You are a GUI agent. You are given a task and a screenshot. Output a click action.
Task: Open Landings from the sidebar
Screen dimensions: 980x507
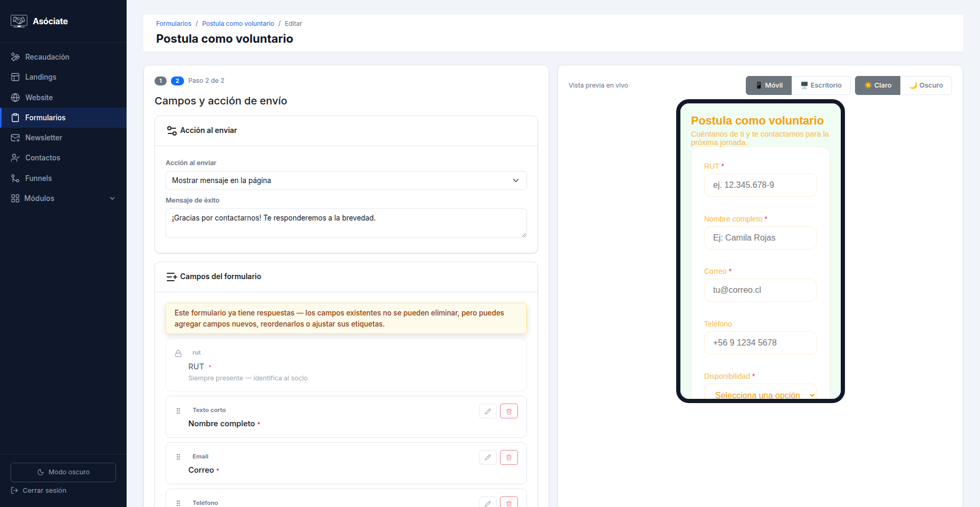[x=63, y=77]
